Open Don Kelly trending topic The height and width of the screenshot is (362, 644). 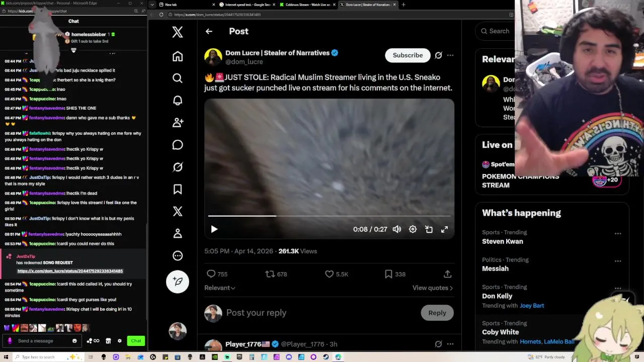[x=497, y=296]
